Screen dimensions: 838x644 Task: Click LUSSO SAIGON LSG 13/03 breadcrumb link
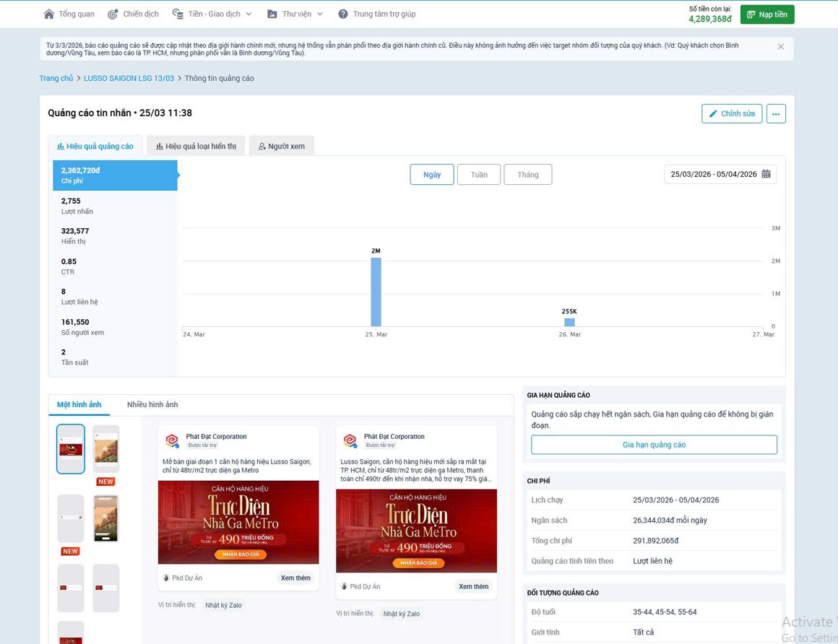coord(129,78)
